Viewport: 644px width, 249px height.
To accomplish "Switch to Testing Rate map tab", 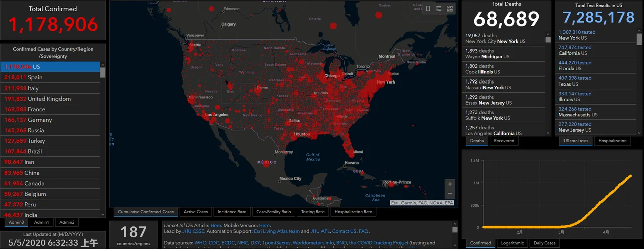I will tap(313, 212).
